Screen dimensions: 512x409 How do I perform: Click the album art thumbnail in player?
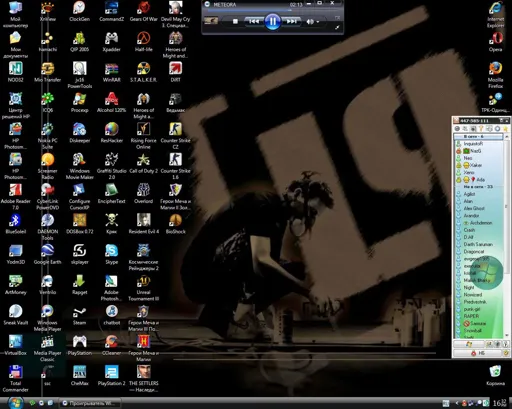tap(211, 21)
